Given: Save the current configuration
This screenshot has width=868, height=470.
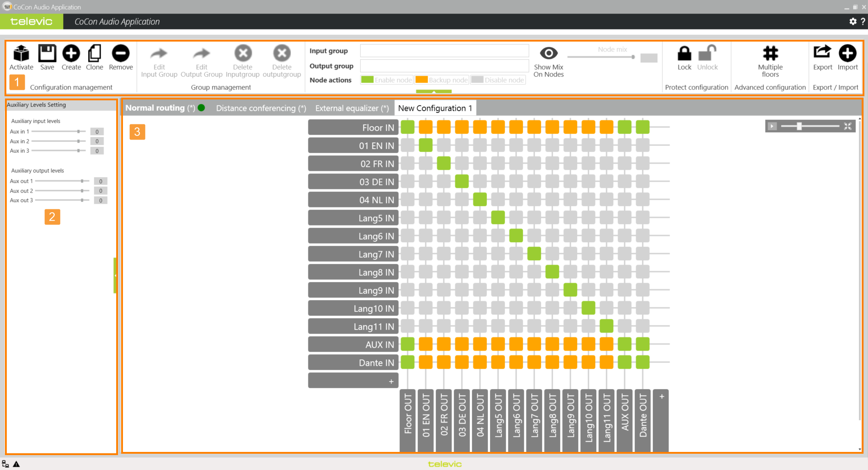Looking at the screenshot, I should (x=47, y=54).
